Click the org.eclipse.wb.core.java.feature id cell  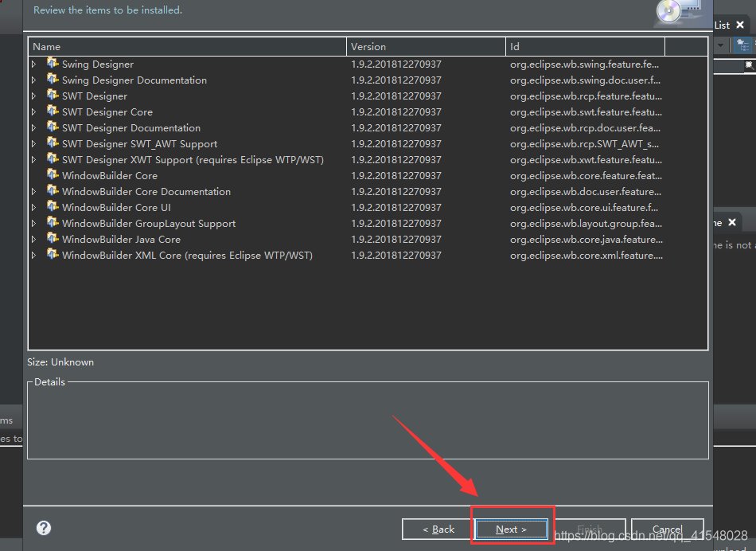click(586, 240)
